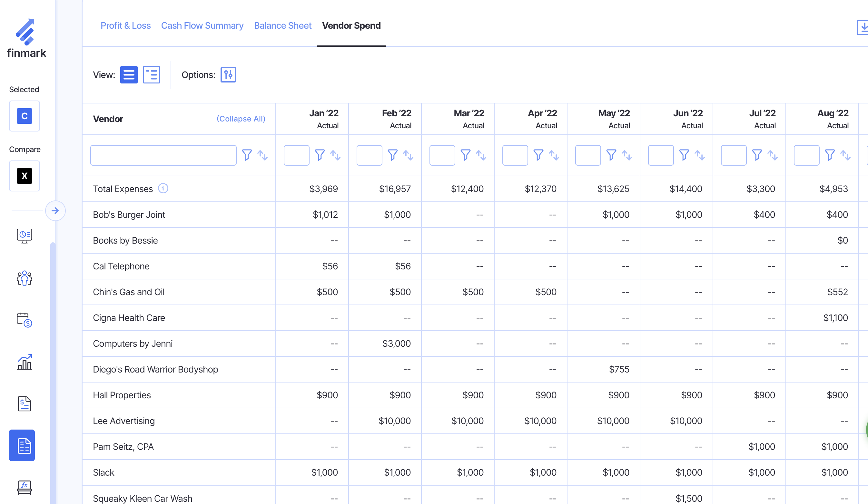
Task: Click the Total Expenses info icon
Action: (x=163, y=188)
